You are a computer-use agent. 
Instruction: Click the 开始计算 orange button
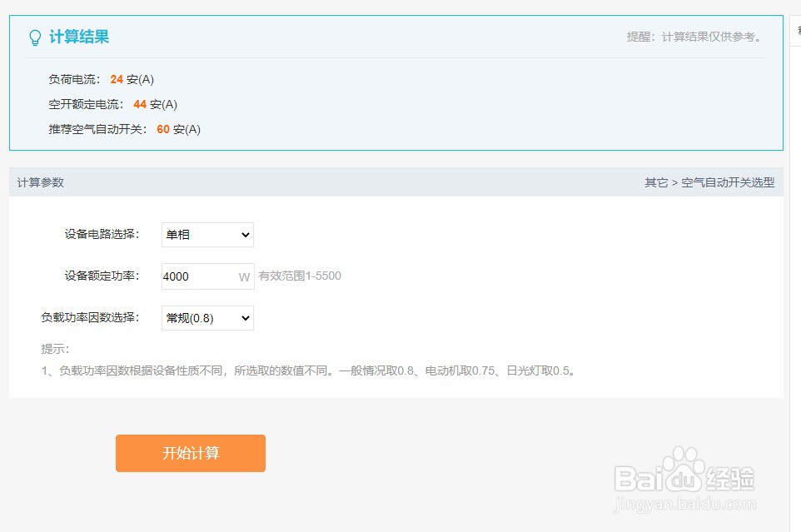tap(190, 453)
